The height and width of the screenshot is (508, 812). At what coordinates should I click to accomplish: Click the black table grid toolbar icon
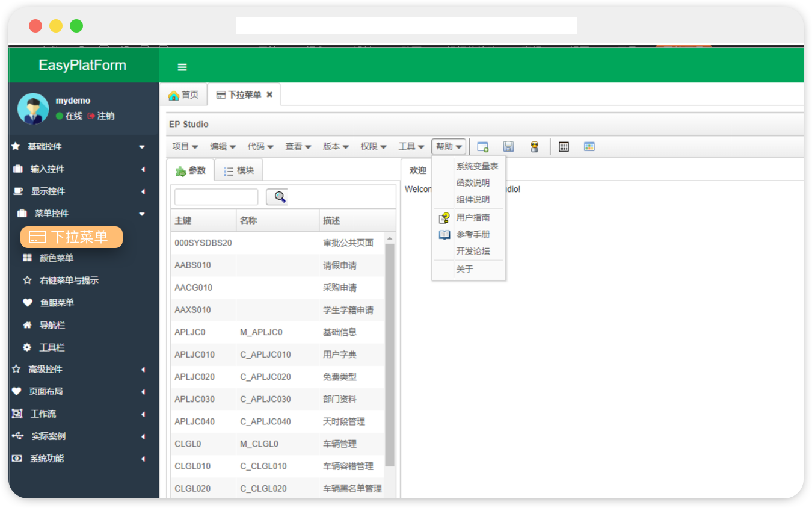pyautogui.click(x=564, y=147)
